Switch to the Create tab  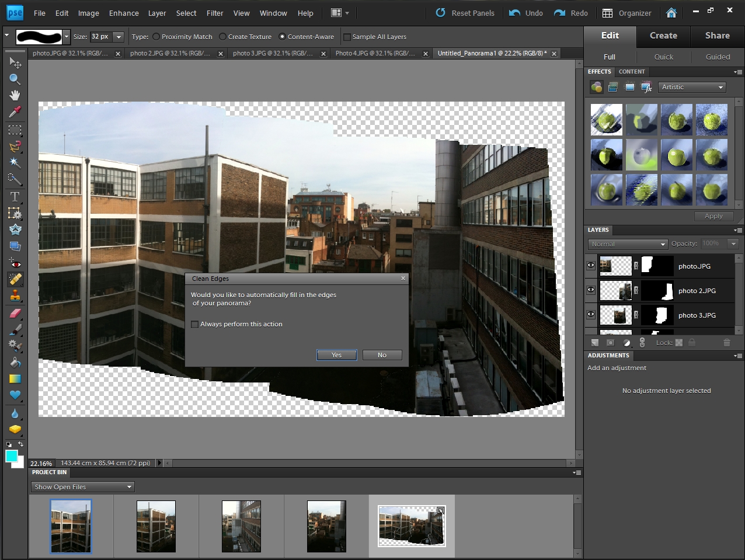663,36
